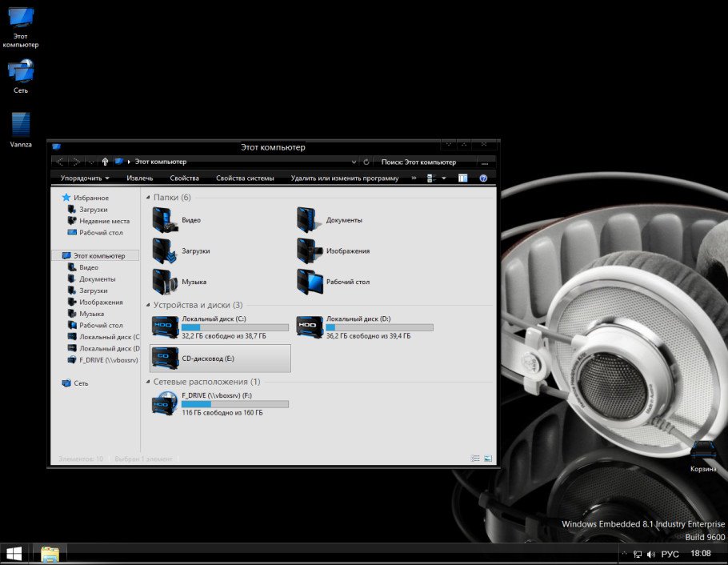Click Удалить или изменить программу
The width and height of the screenshot is (728, 565).
click(x=345, y=178)
